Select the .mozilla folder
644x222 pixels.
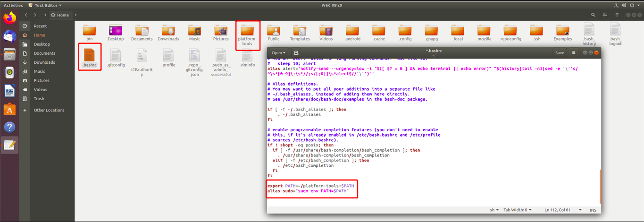[484, 33]
